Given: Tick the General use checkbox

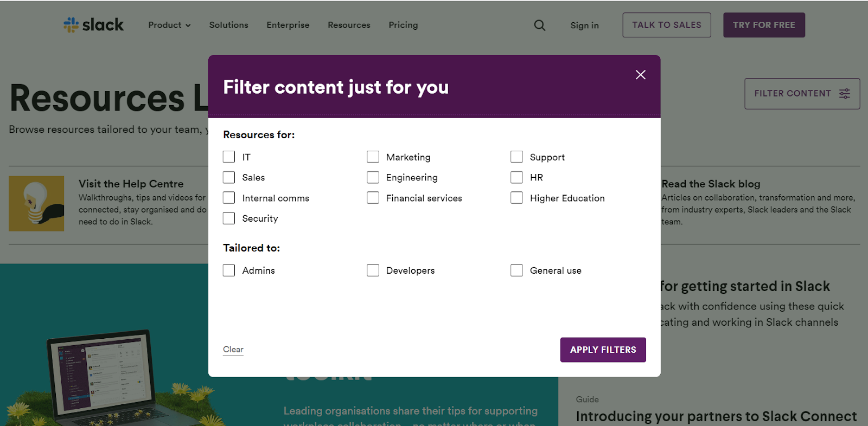Looking at the screenshot, I should click(x=516, y=270).
